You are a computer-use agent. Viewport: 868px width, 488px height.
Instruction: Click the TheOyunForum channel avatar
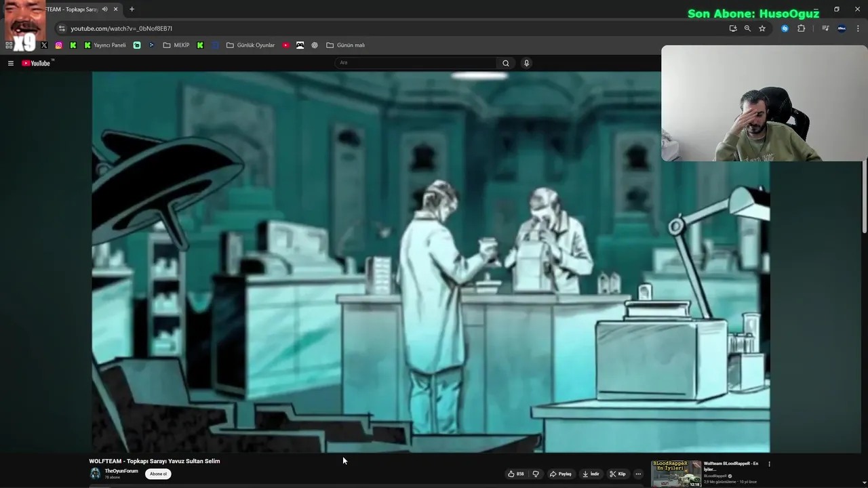click(x=96, y=473)
